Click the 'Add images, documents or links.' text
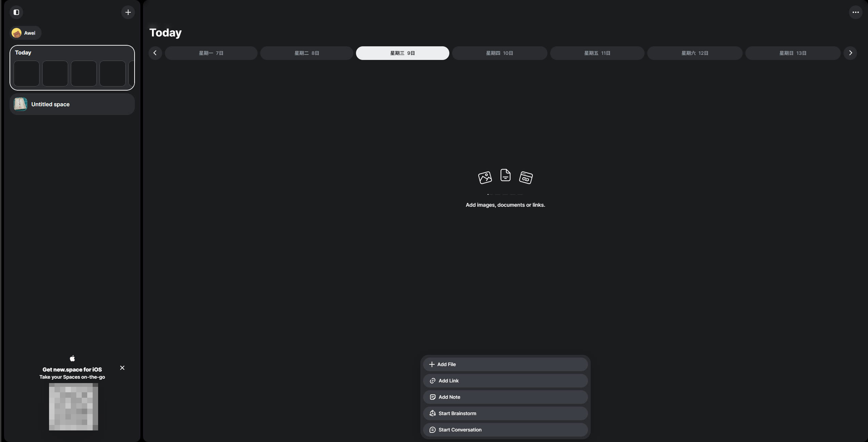This screenshot has height=442, width=868. 506,205
